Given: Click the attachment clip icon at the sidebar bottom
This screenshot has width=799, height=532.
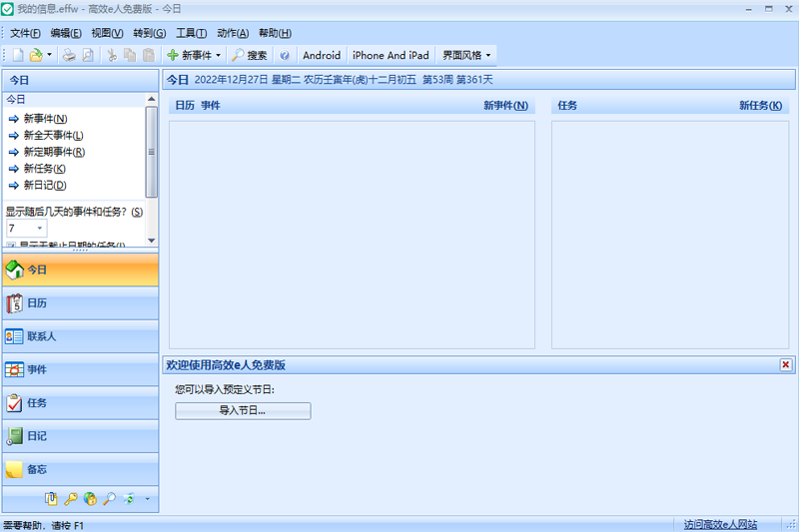Looking at the screenshot, I should click(x=51, y=499).
